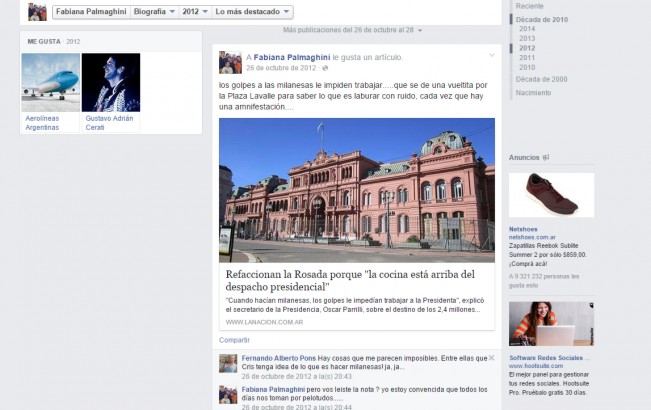This screenshot has width=651, height=410.
Task: Open the Aerolíneas Argentinas page thumbnail
Action: (x=51, y=82)
